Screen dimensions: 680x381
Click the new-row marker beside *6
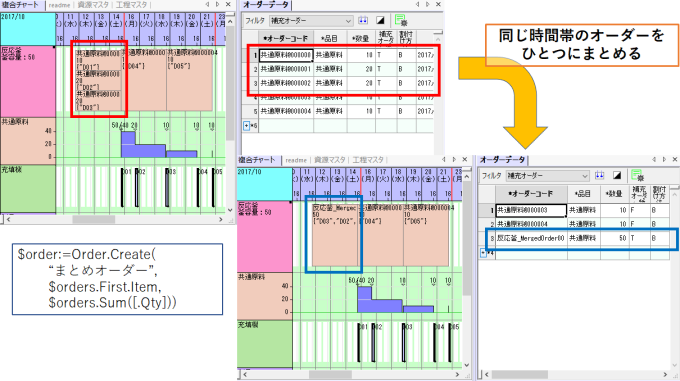(246, 126)
